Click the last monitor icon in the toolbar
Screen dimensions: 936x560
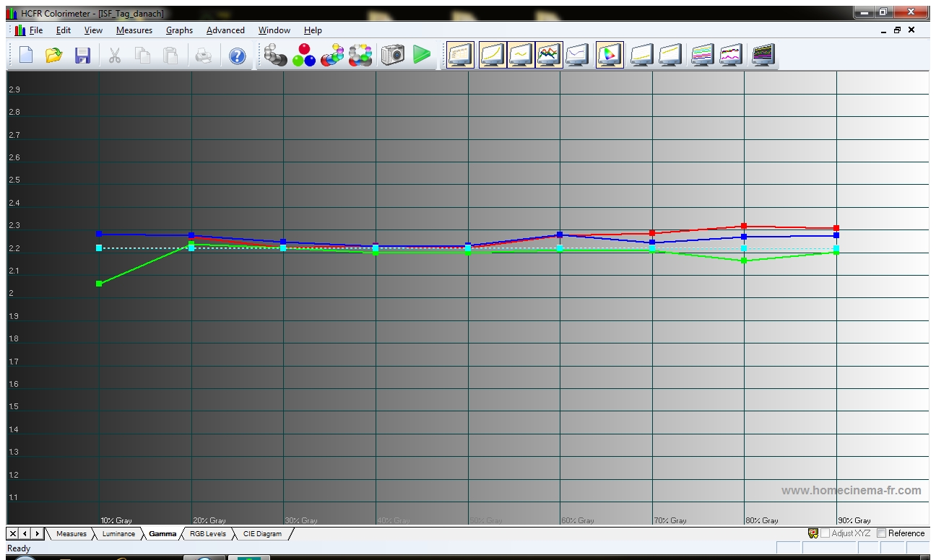click(x=763, y=56)
